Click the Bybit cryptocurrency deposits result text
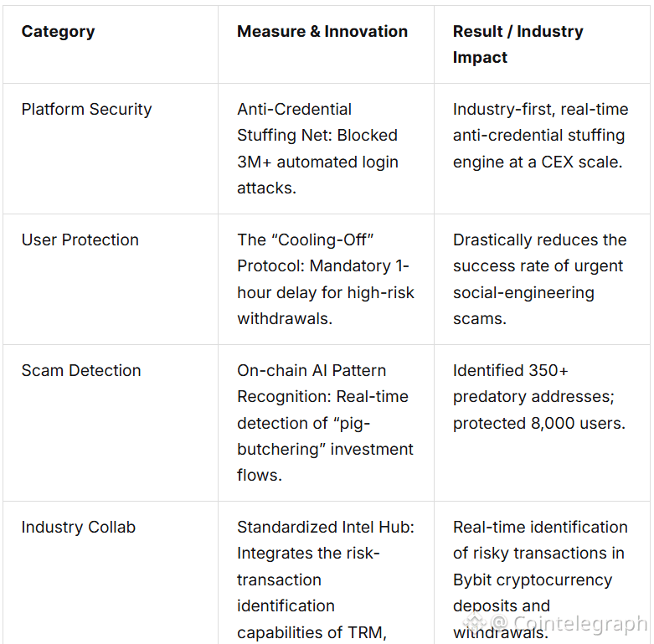This screenshot has height=644, width=654. (540, 580)
